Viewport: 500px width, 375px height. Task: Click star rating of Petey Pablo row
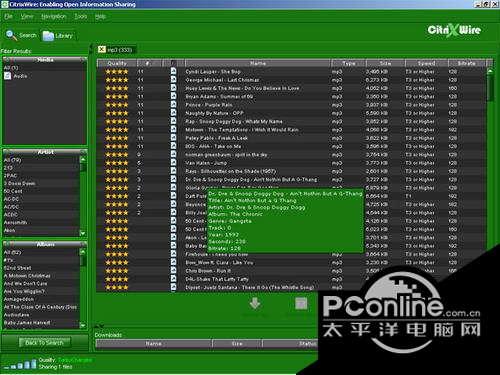coord(117,138)
